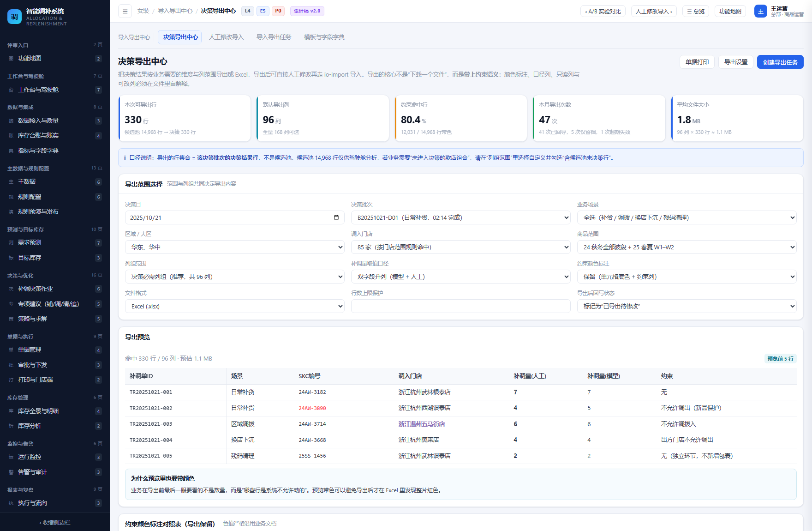Click the 女装 breadcrumb link

pos(143,11)
